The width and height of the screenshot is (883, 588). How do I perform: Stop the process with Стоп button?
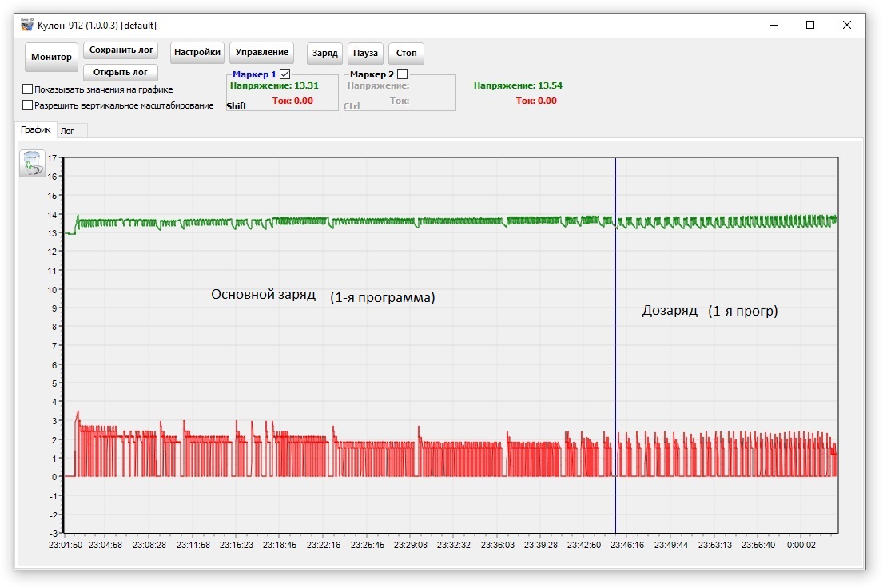click(406, 54)
